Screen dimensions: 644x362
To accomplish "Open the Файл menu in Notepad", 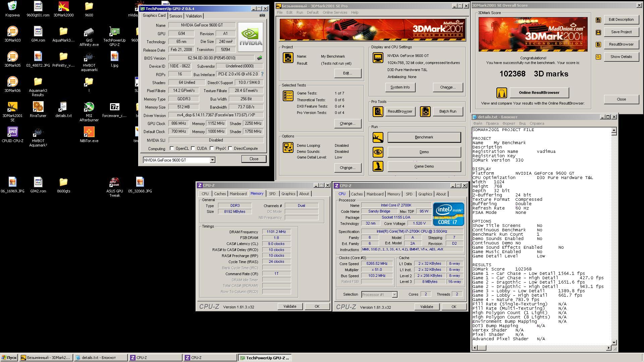I will pos(478,123).
